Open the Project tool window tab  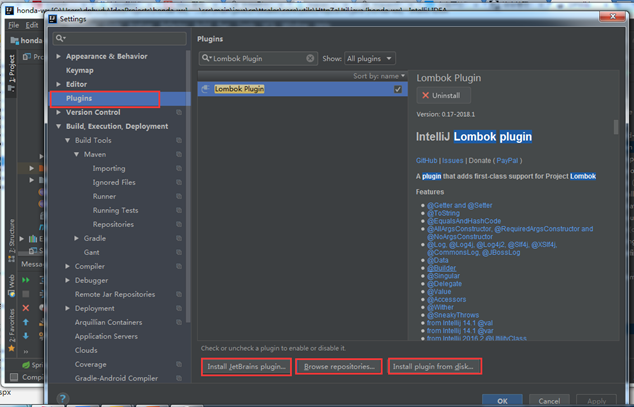click(12, 73)
